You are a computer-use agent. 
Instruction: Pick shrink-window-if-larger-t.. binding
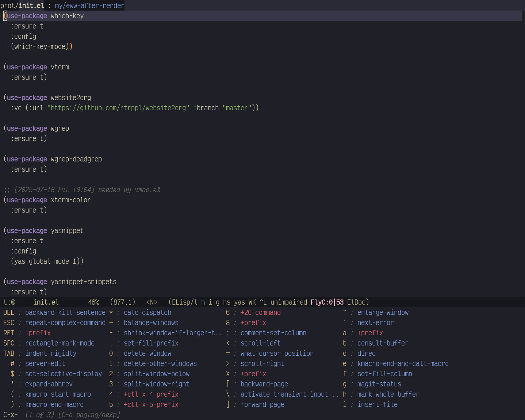pyautogui.click(x=173, y=333)
